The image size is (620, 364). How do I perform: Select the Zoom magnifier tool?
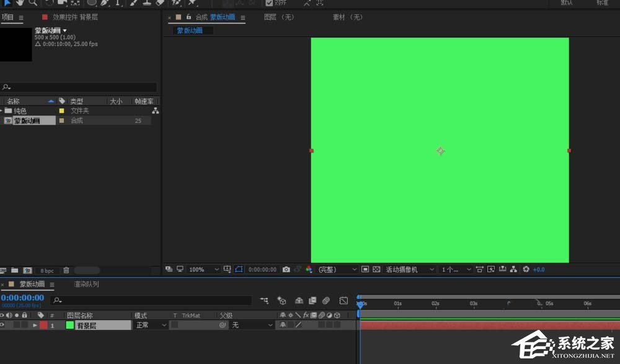33,2
